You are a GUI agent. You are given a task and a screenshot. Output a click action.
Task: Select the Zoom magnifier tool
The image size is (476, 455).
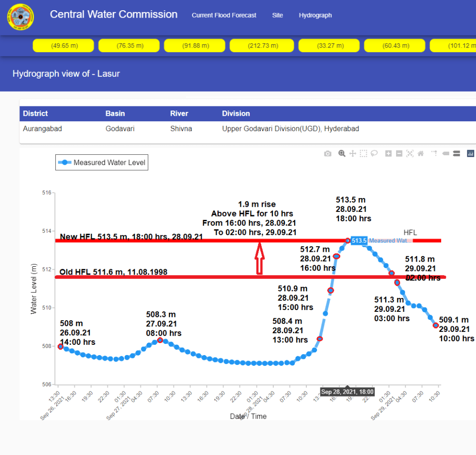click(x=342, y=153)
